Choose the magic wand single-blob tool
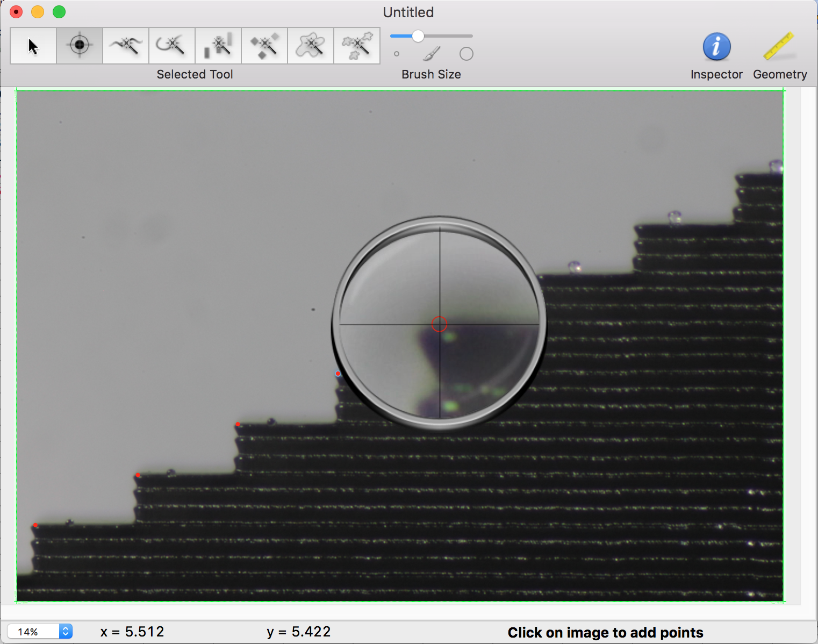The width and height of the screenshot is (818, 644). pyautogui.click(x=311, y=46)
